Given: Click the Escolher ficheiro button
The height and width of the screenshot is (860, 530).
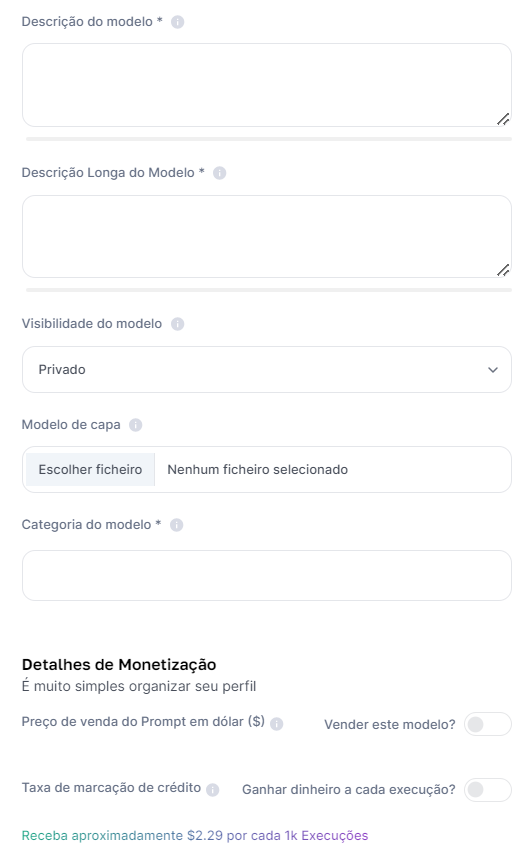Looking at the screenshot, I should tap(90, 469).
